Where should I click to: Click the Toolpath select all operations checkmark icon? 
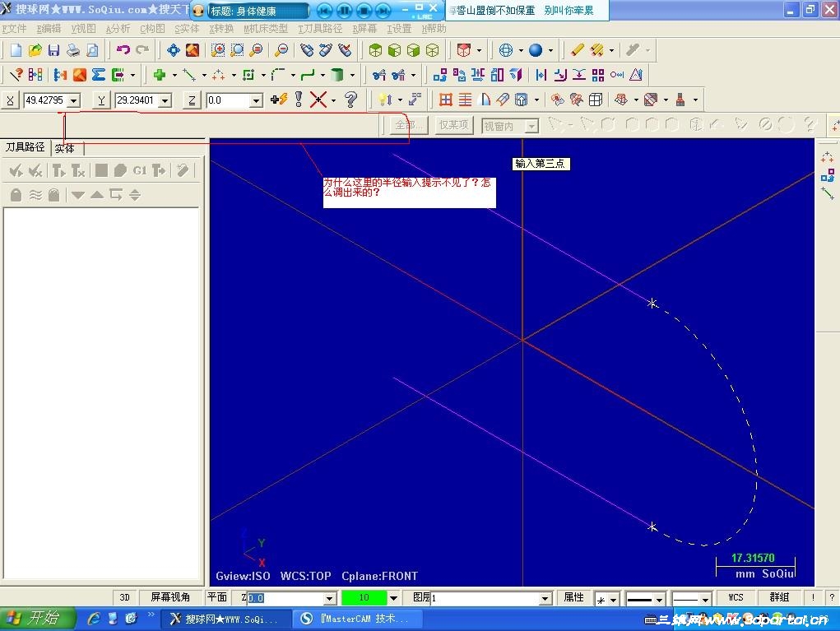point(16,171)
